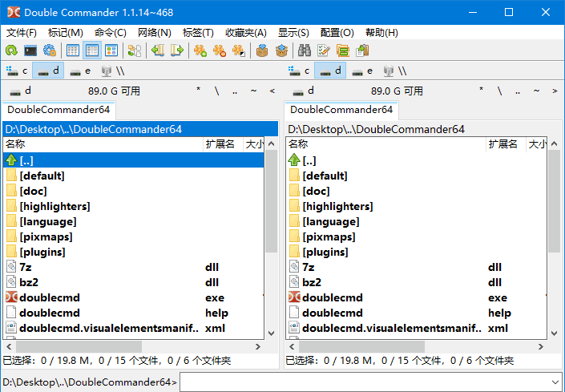565x392 pixels.
Task: Open Options via the gear icon
Action: tap(50, 51)
